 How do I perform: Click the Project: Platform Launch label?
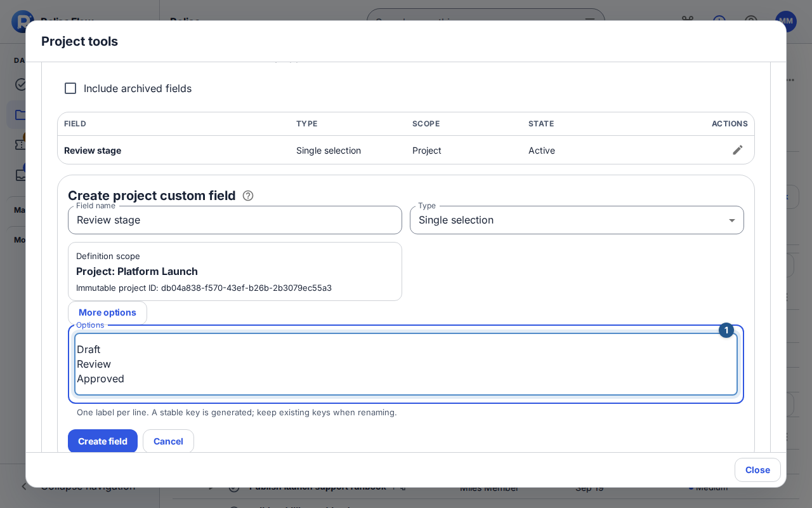pyautogui.click(x=137, y=271)
